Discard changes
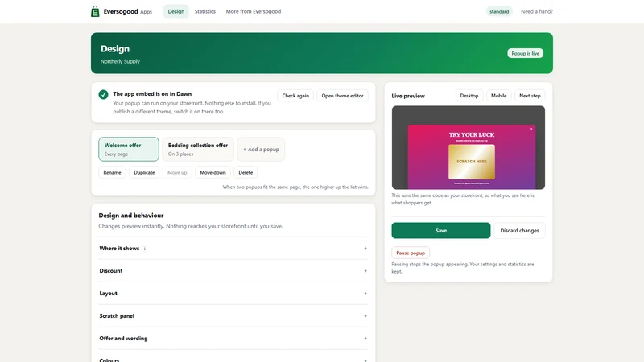Screen dimensions: 644x362 (519, 231)
